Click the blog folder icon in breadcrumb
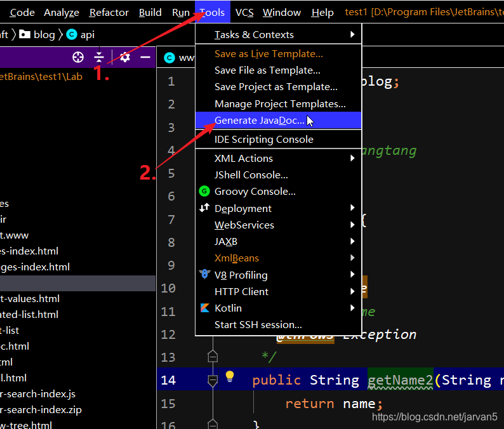The height and width of the screenshot is (429, 504). click(25, 34)
